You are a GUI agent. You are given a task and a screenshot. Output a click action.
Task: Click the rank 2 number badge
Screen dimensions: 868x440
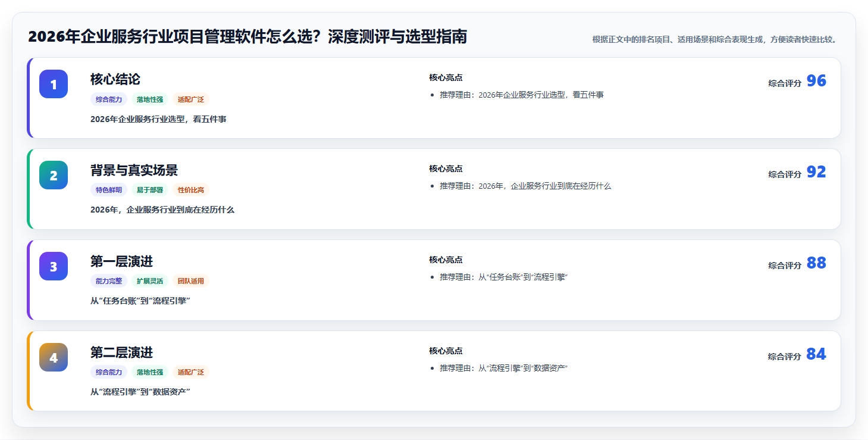[54, 175]
